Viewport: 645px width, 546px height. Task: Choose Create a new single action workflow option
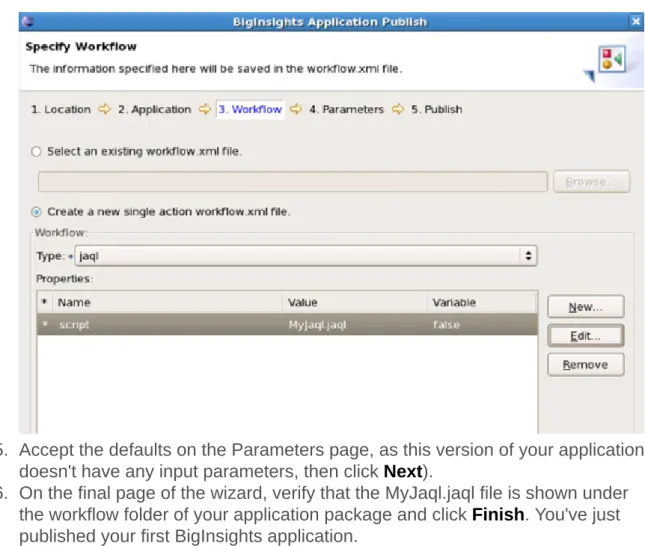(36, 212)
